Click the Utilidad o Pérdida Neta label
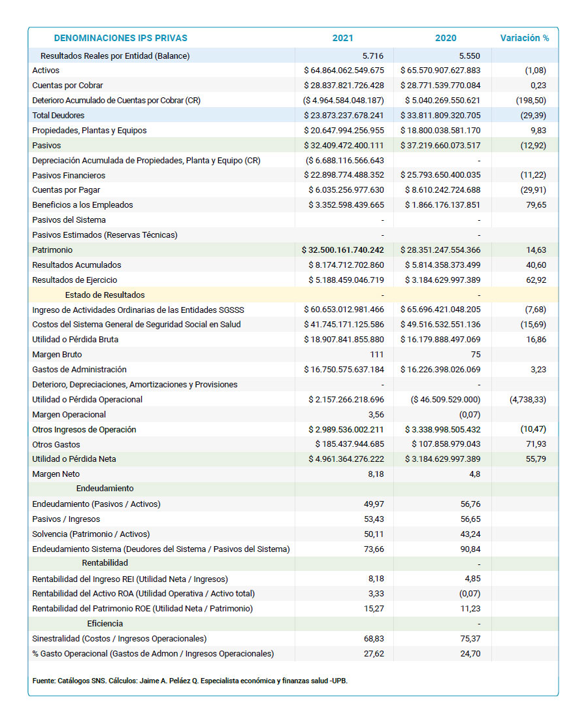This screenshot has height=712, width=588. 75,459
